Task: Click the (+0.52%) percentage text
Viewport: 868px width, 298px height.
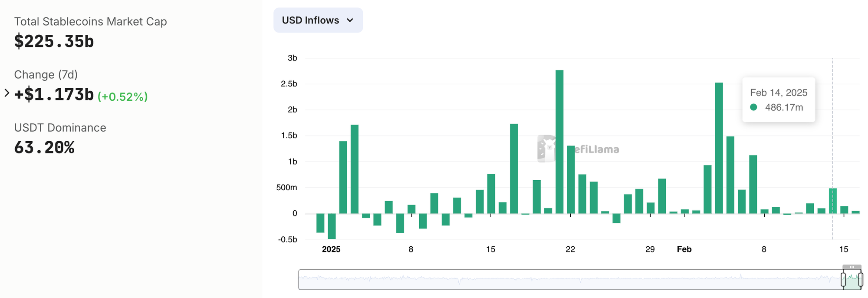Action: pyautogui.click(x=122, y=96)
